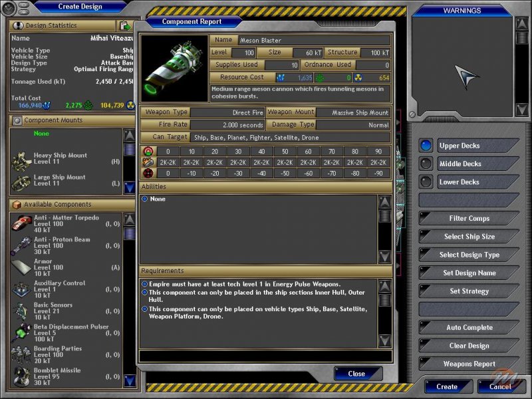This screenshot has width=532, height=399.
Task: Select the Basic Sensors component icon
Action: (21, 311)
